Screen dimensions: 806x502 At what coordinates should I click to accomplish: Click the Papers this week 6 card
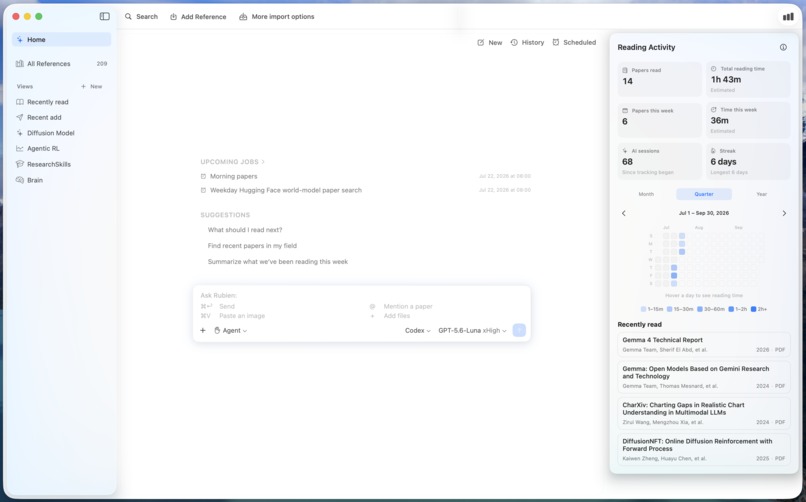point(660,120)
